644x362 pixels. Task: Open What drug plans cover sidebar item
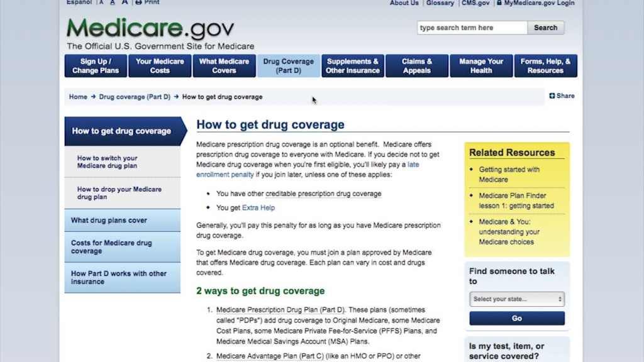pyautogui.click(x=123, y=221)
